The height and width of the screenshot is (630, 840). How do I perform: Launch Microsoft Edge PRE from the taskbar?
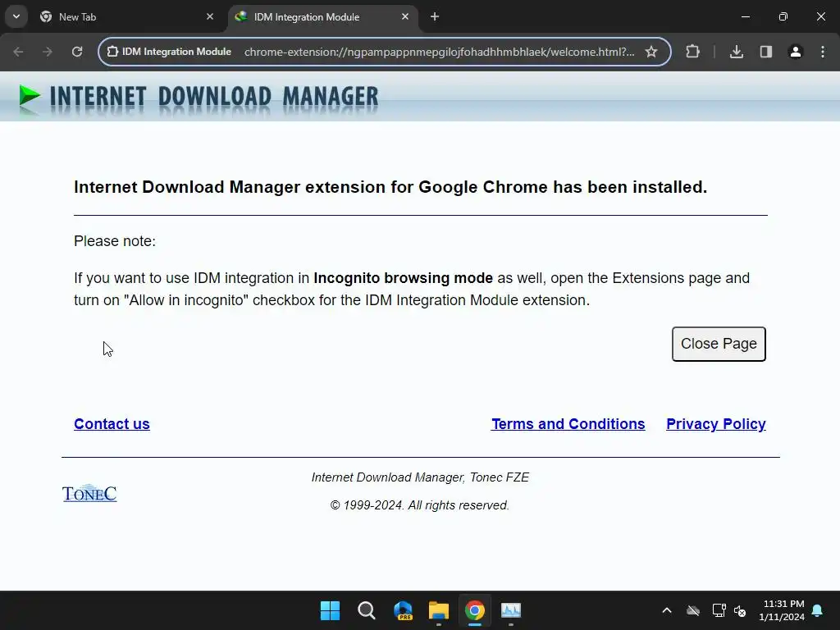(403, 610)
